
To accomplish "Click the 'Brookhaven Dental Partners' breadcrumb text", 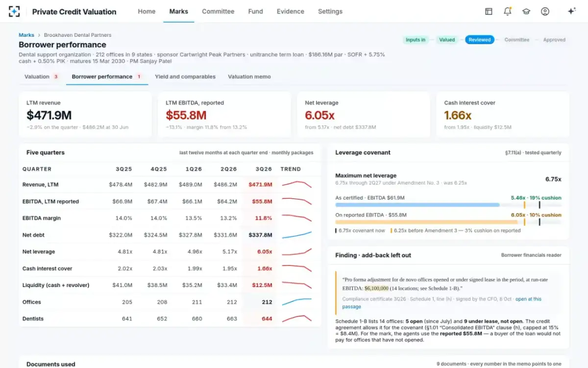I will click(77, 35).
